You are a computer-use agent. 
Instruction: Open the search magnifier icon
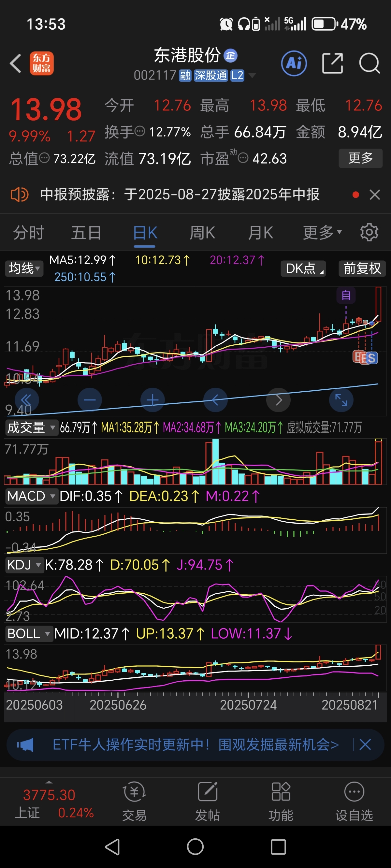click(x=369, y=63)
